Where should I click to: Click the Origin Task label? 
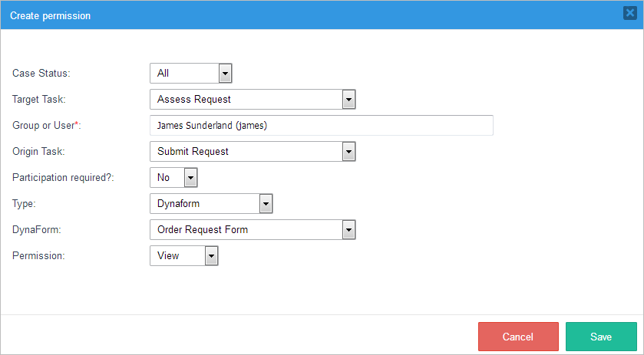(38, 152)
